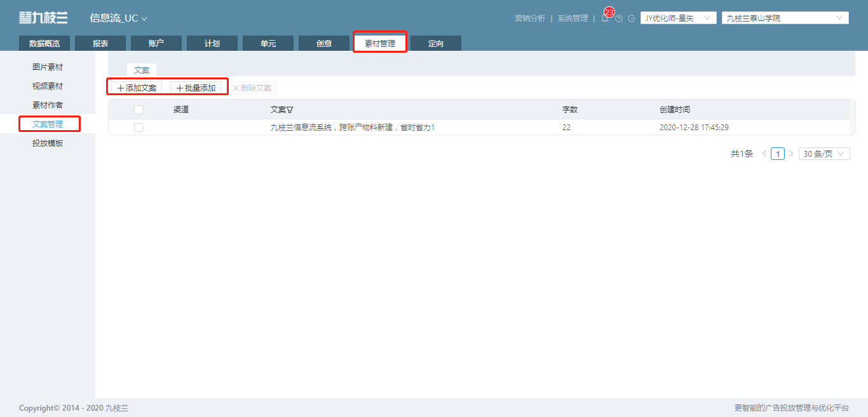Switch to the 创意 tab
This screenshot has width=868, height=417.
point(324,43)
